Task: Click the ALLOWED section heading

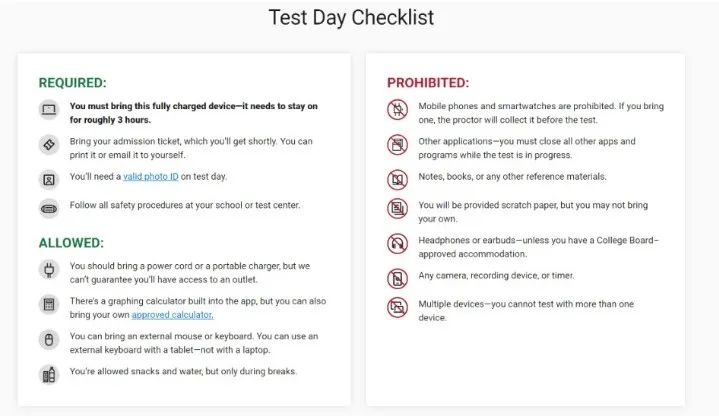Action: pos(72,243)
